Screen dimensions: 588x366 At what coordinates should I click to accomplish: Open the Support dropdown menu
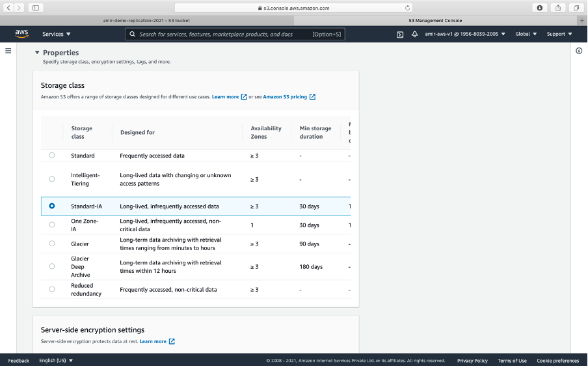tap(559, 34)
